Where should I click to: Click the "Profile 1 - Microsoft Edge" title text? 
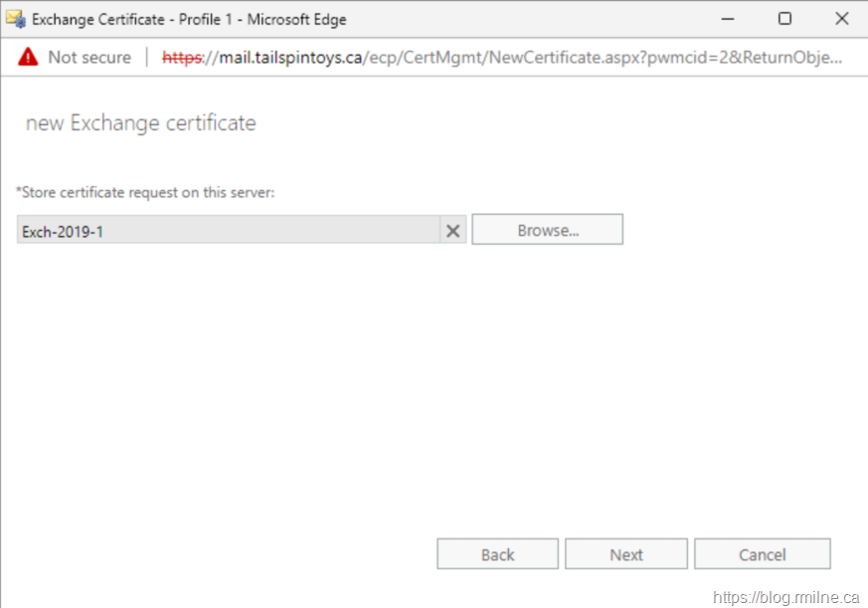click(x=262, y=19)
